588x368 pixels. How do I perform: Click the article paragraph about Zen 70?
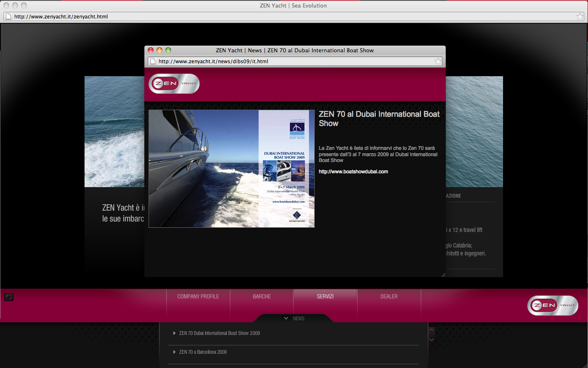click(x=378, y=154)
